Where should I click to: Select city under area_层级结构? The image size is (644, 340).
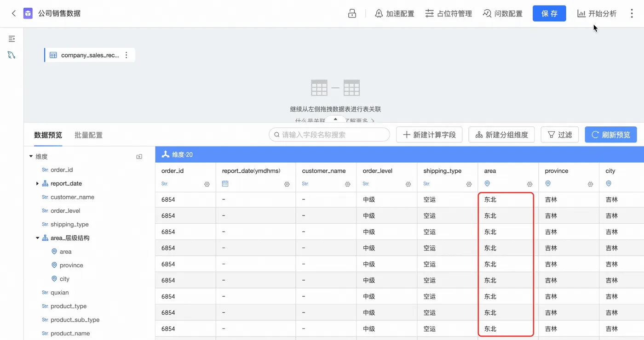[x=64, y=279]
